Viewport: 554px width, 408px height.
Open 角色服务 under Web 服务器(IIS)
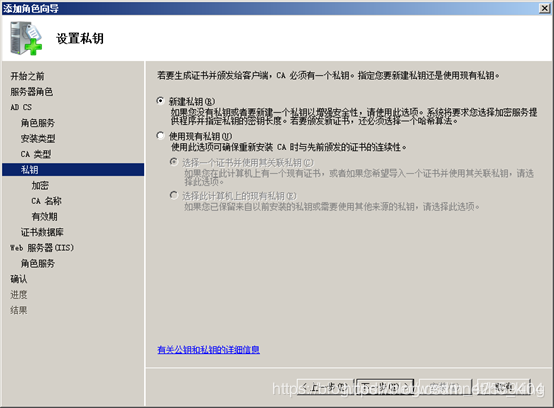click(38, 263)
